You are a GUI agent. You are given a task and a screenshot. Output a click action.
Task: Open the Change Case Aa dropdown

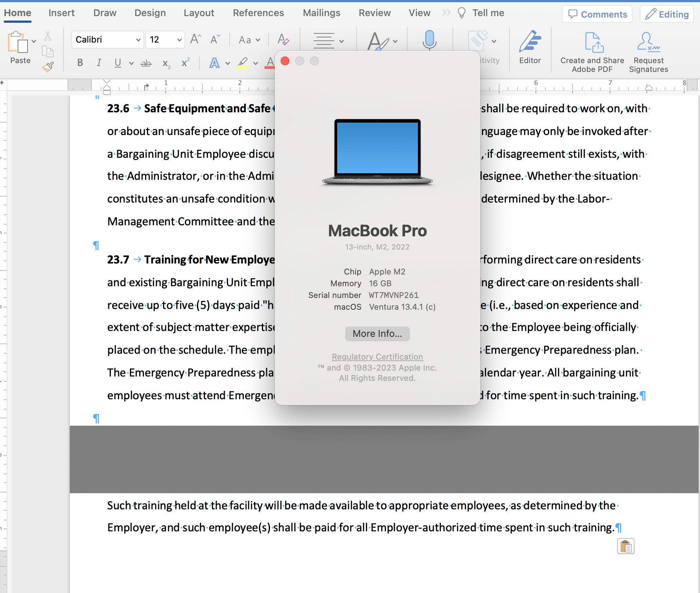click(249, 40)
